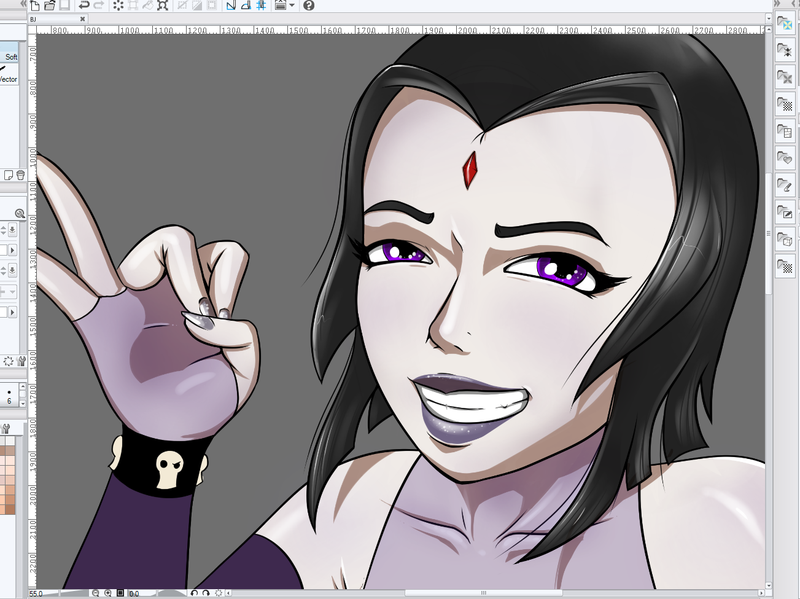The height and width of the screenshot is (599, 800).
Task: Open the Help question mark icon
Action: tap(308, 6)
